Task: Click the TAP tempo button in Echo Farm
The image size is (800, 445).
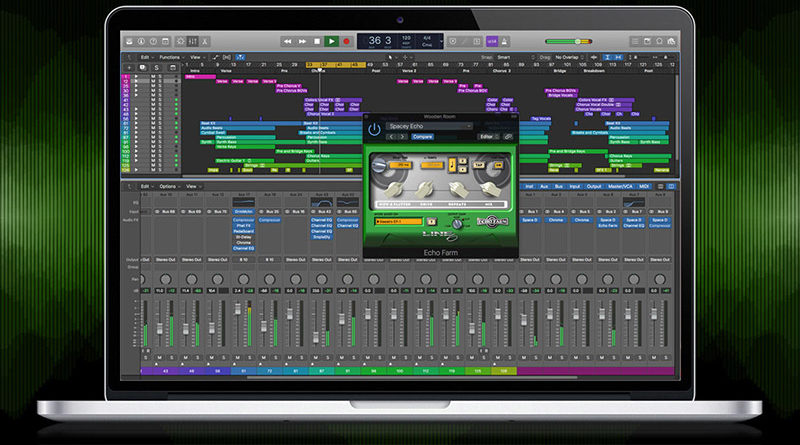Action: click(479, 165)
